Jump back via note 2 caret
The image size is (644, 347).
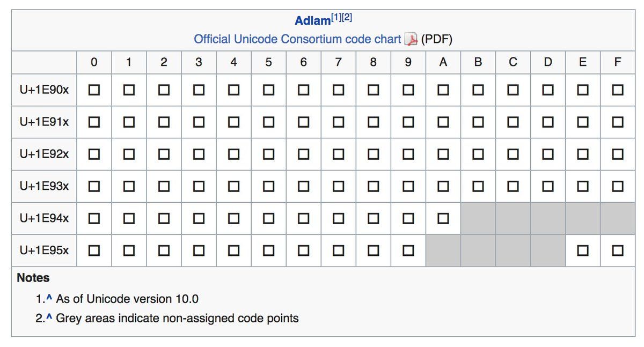[49, 318]
